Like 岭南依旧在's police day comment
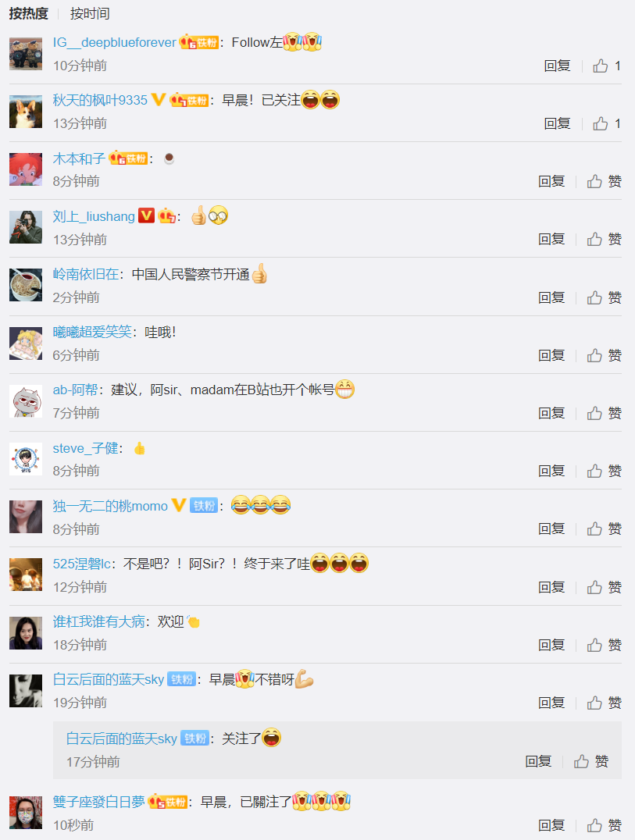The image size is (635, 840). click(604, 298)
